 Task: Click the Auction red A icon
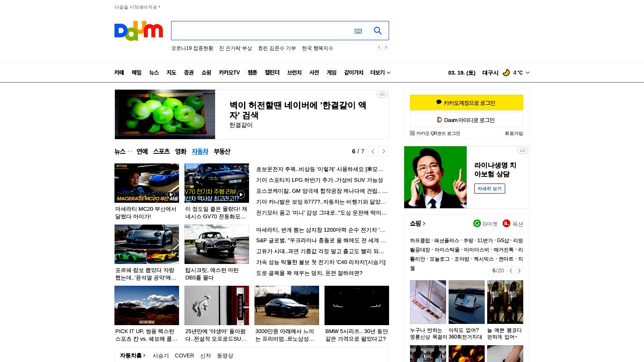[506, 223]
